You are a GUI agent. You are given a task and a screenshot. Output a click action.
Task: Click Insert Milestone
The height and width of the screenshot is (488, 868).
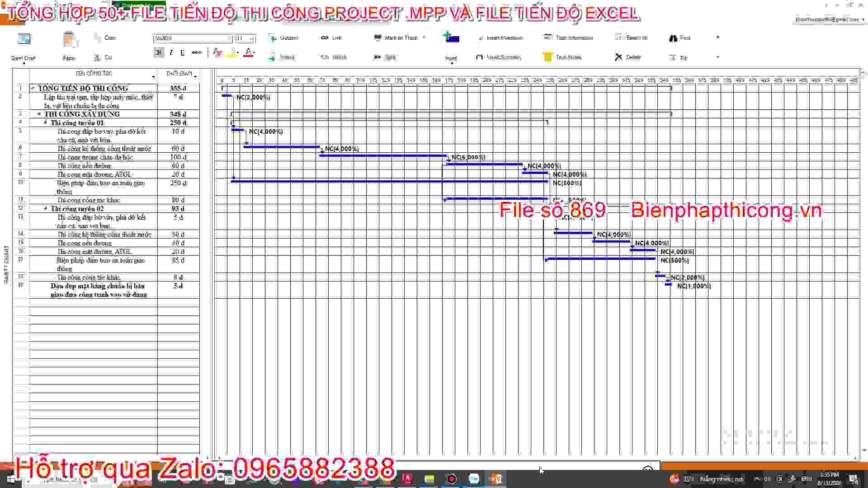coord(500,38)
